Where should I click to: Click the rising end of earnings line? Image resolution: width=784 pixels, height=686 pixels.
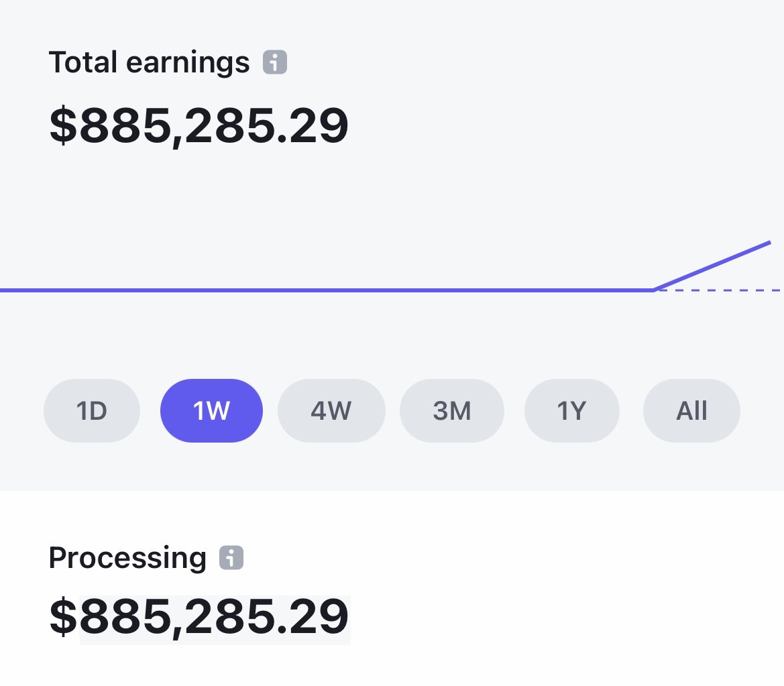coord(713,266)
